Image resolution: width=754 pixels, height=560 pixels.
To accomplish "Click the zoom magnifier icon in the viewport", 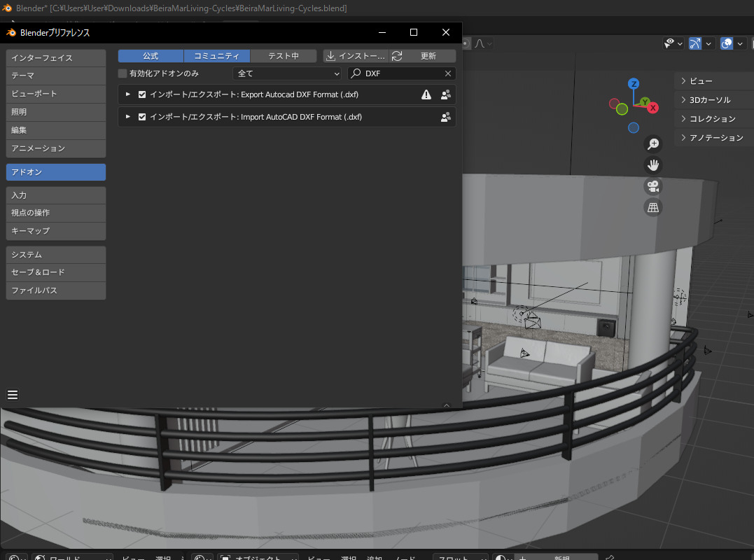I will (x=653, y=143).
